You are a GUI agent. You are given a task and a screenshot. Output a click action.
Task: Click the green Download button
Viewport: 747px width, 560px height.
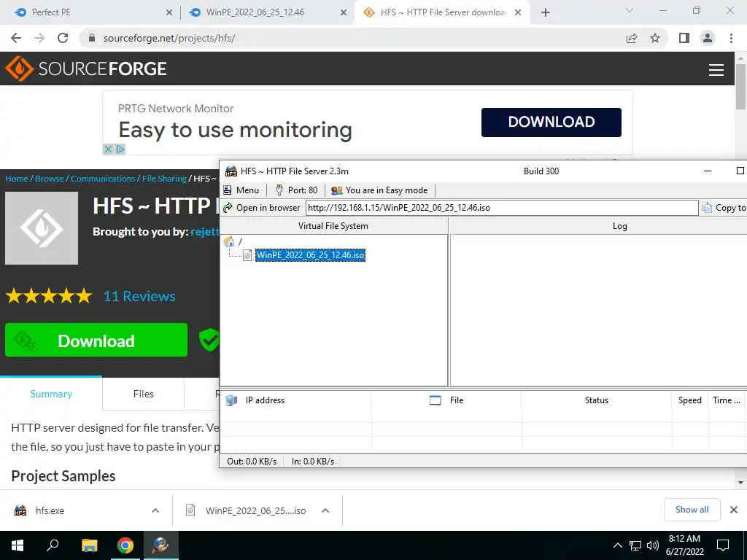pos(96,340)
